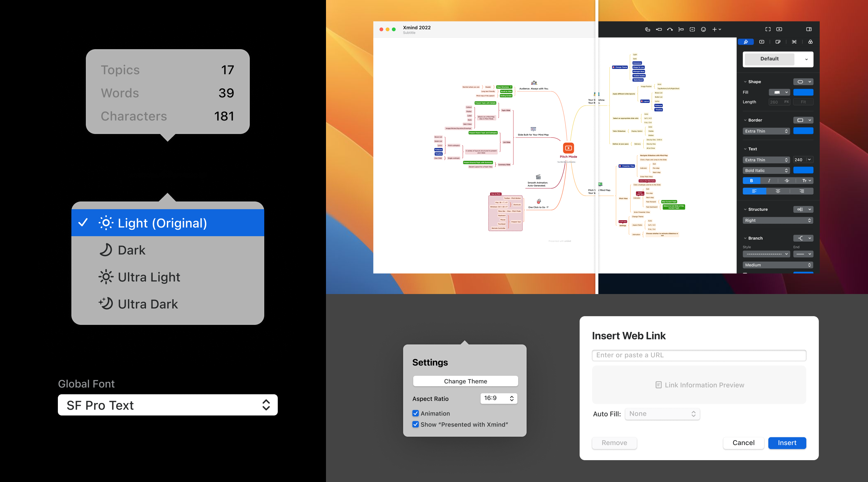This screenshot has height=482, width=868.
Task: Toggle the right sidebar panel icon
Action: 809,29
